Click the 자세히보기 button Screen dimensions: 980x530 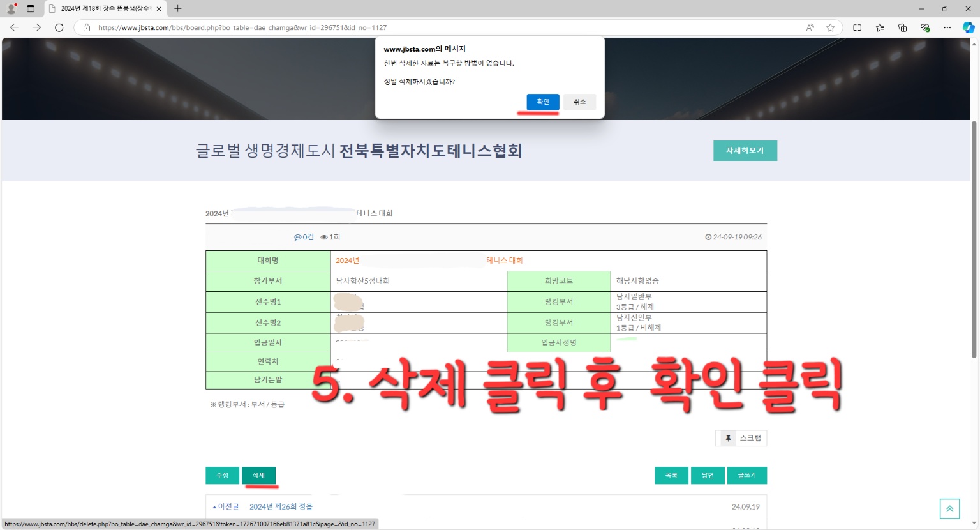(745, 151)
